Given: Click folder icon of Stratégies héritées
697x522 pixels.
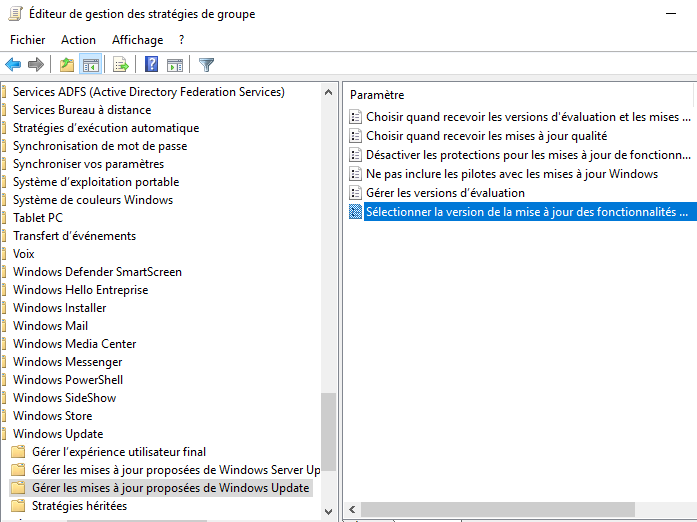Looking at the screenshot, I should (x=18, y=506).
